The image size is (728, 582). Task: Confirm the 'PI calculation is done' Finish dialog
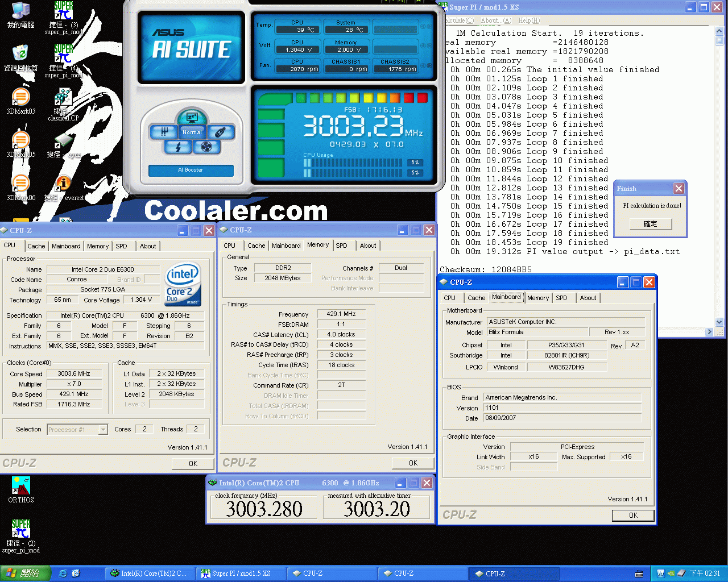[650, 224]
